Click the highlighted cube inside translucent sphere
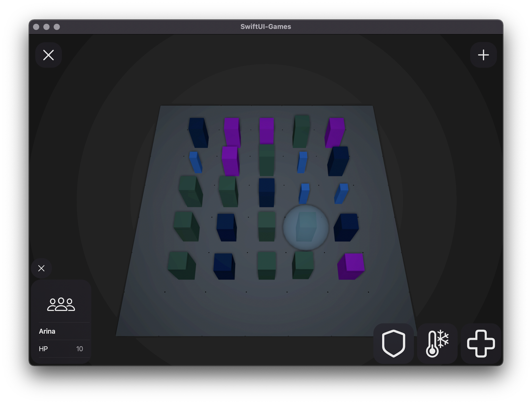Viewport: 532px width, 404px height. (x=306, y=227)
